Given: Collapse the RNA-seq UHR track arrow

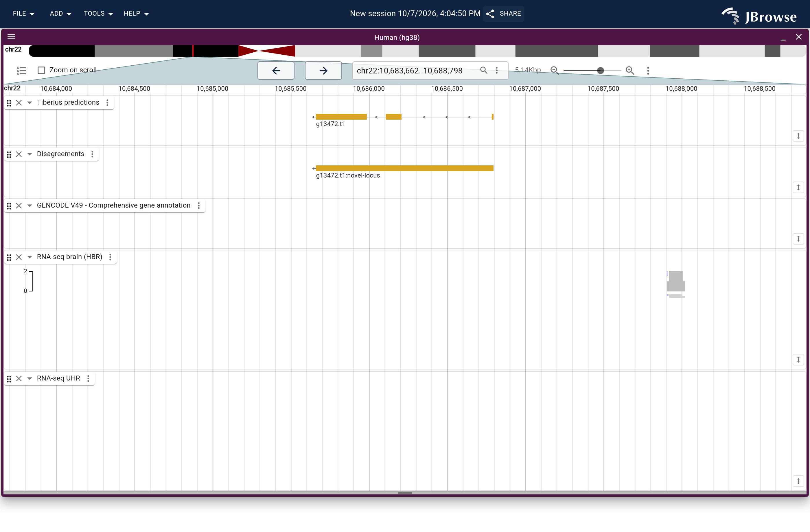Looking at the screenshot, I should pyautogui.click(x=30, y=378).
